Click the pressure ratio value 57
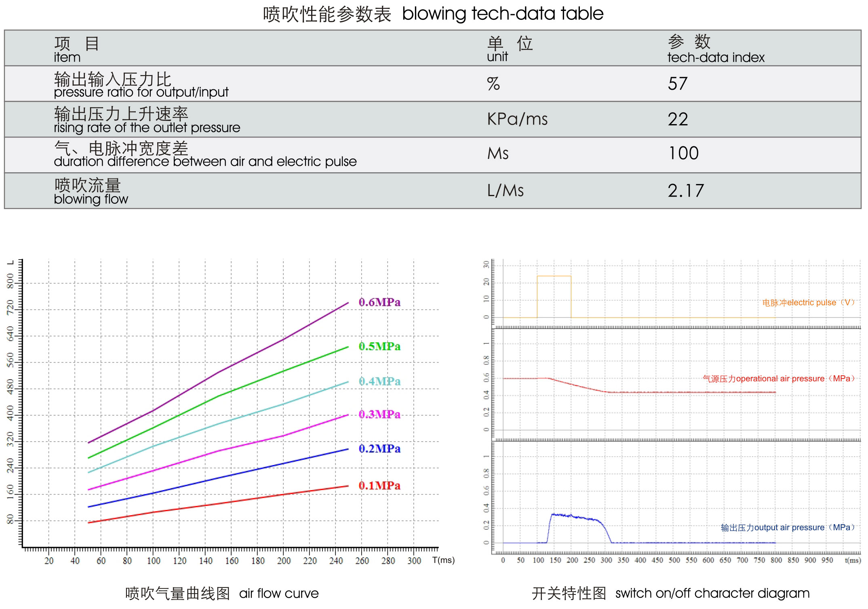Viewport: 868px width, 609px height. point(677,84)
